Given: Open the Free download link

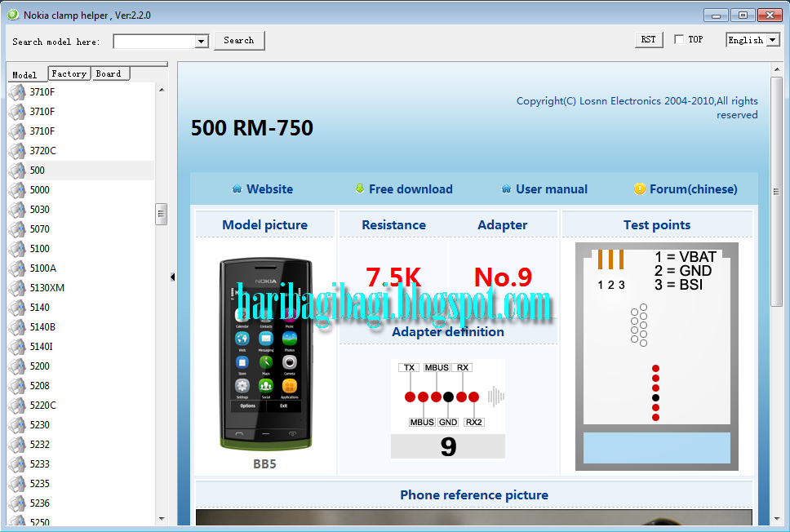Looking at the screenshot, I should click(x=411, y=189).
